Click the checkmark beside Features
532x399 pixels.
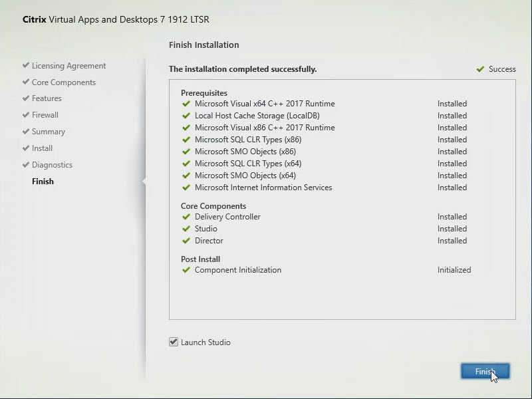26,98
